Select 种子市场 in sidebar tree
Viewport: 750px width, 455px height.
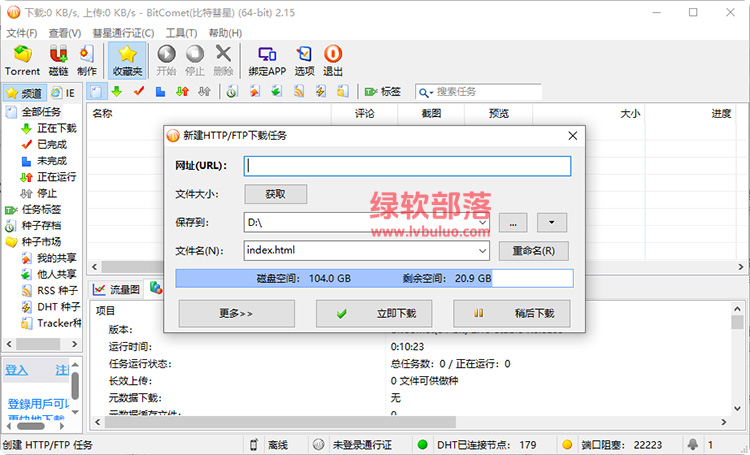click(41, 242)
